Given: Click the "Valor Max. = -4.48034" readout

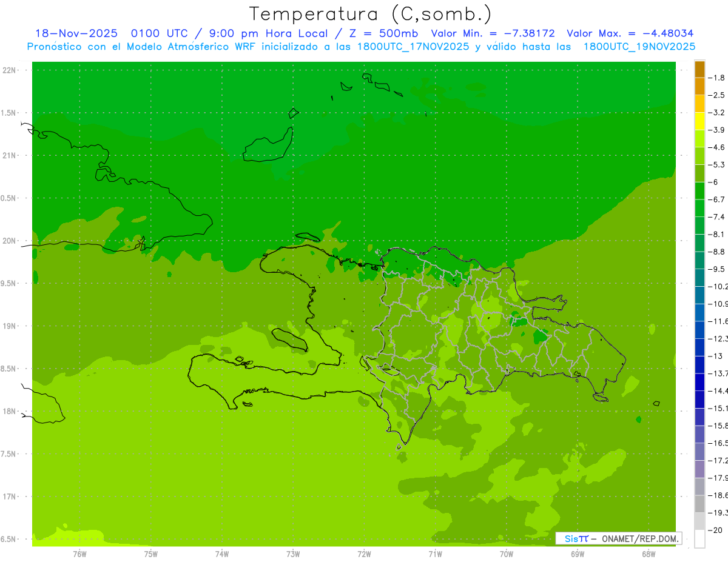Looking at the screenshot, I should [x=630, y=33].
